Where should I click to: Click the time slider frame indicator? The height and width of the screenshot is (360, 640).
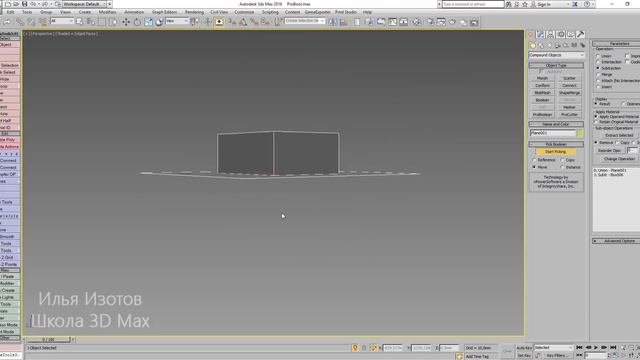48,340
